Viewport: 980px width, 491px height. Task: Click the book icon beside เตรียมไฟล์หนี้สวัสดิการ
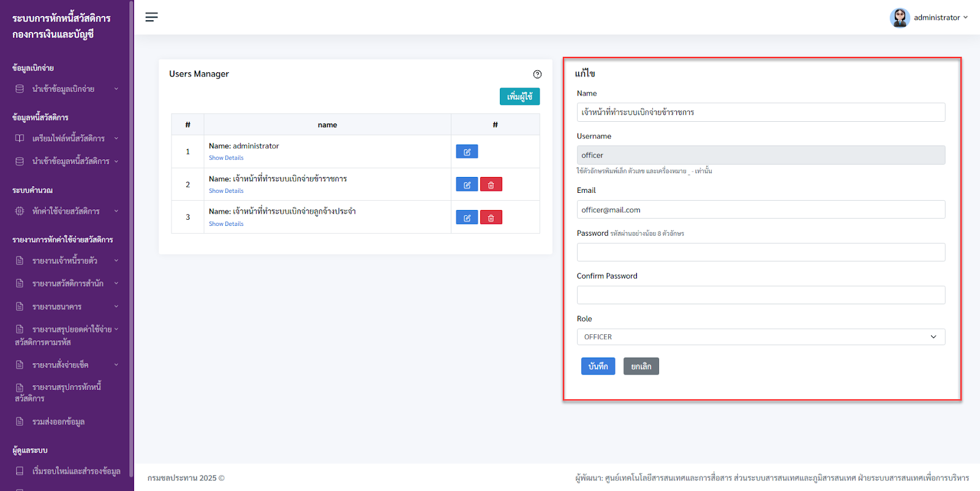coord(20,138)
